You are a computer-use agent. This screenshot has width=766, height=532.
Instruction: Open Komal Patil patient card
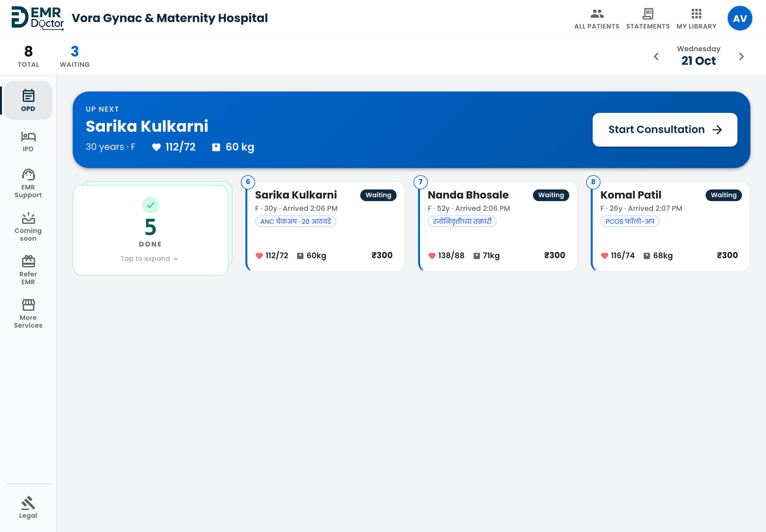pos(670,226)
